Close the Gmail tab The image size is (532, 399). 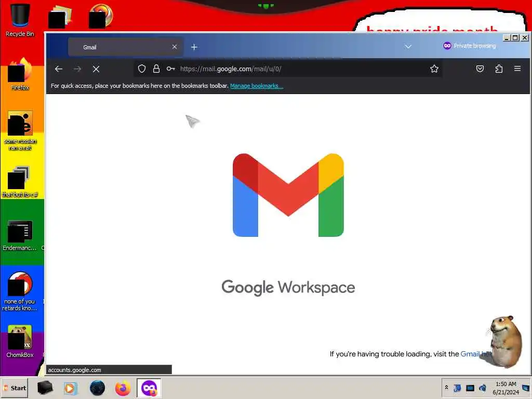(x=175, y=47)
